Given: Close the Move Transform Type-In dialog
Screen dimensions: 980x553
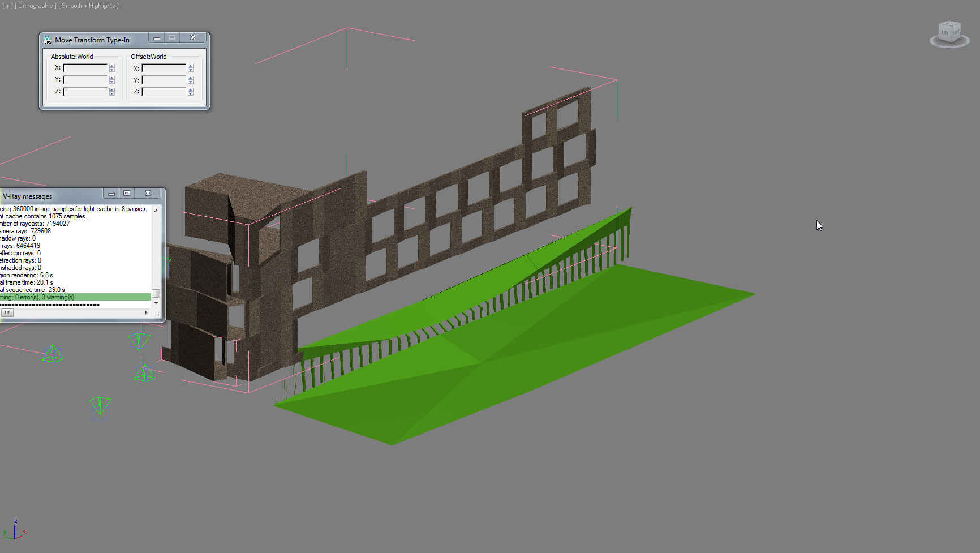Looking at the screenshot, I should pos(193,38).
